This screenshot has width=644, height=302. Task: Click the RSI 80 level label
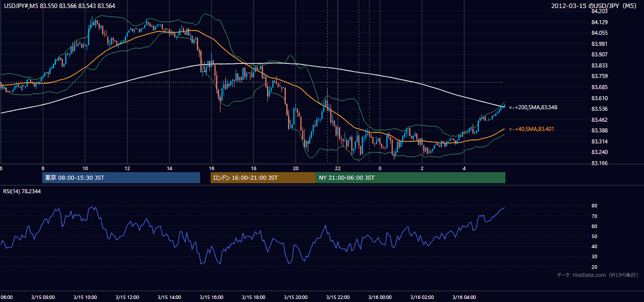click(595, 206)
